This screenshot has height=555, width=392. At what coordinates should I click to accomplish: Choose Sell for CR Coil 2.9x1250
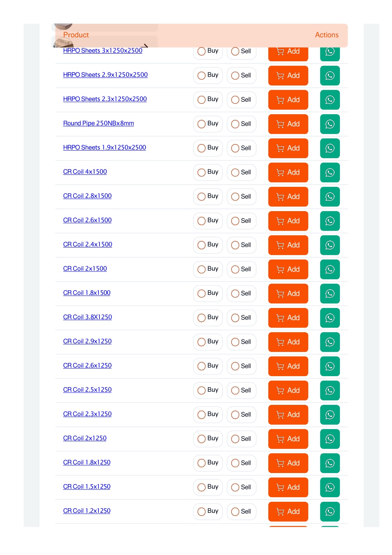pos(242,342)
